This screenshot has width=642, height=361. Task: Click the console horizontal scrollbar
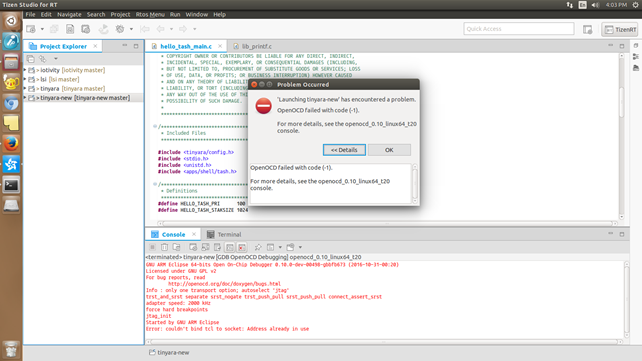tap(385, 341)
